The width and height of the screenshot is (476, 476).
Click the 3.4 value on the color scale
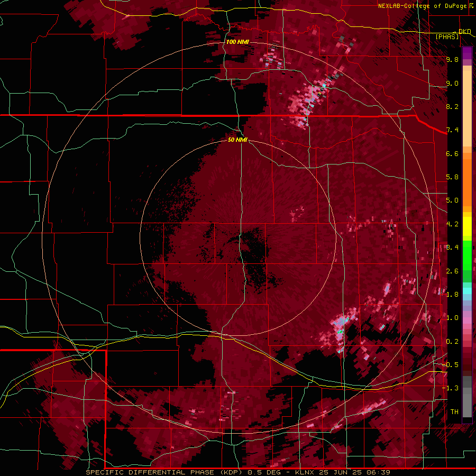[452, 248]
